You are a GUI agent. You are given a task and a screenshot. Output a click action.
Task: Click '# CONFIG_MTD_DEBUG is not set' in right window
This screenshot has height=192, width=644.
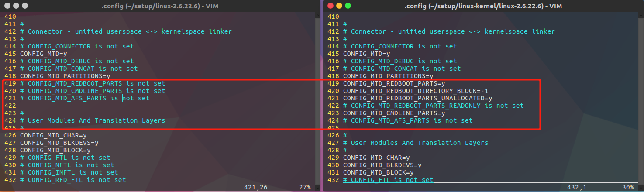[x=400, y=61]
